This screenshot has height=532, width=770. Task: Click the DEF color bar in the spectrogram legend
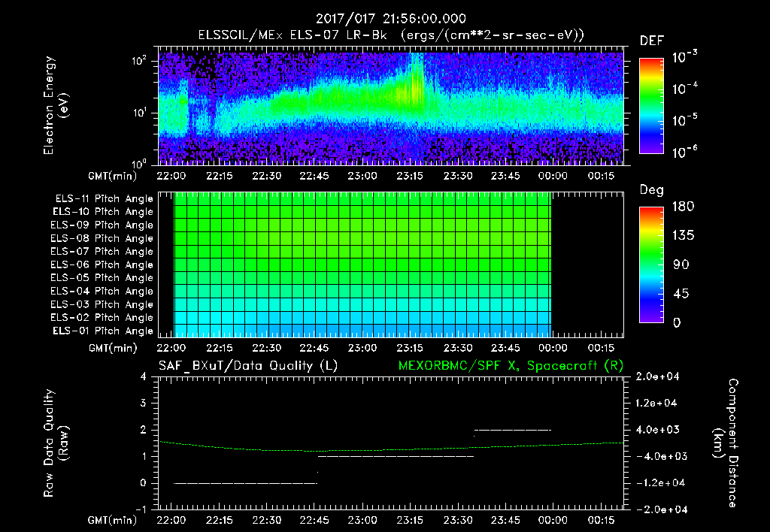651,106
